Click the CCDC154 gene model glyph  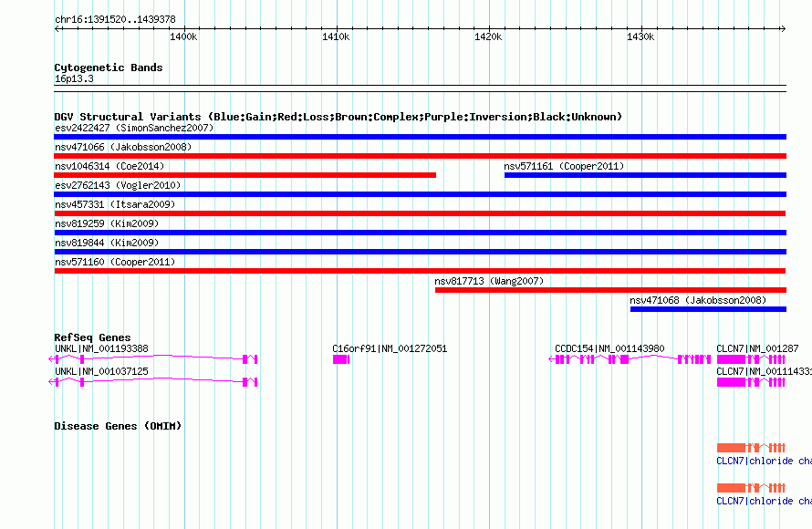coord(630,358)
